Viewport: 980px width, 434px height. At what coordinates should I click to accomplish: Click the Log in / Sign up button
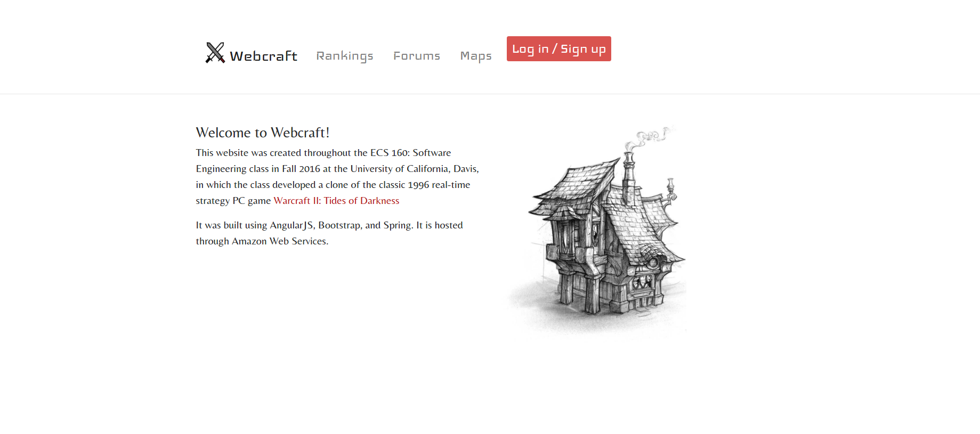[559, 49]
